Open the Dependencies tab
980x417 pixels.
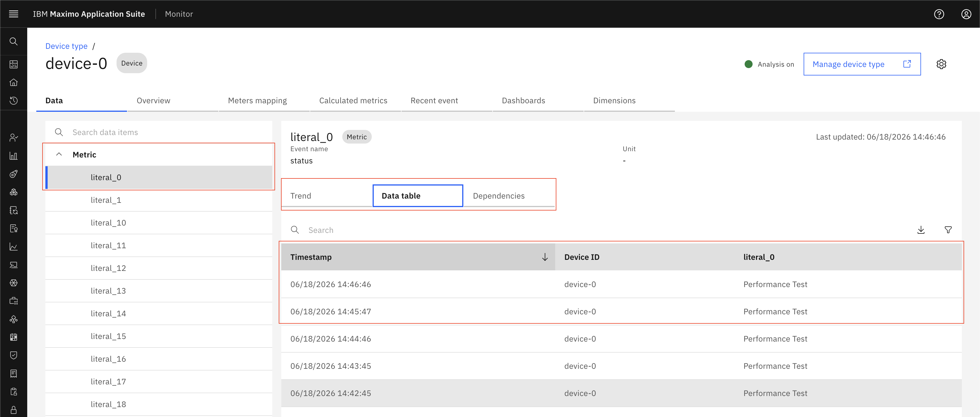[509, 195]
